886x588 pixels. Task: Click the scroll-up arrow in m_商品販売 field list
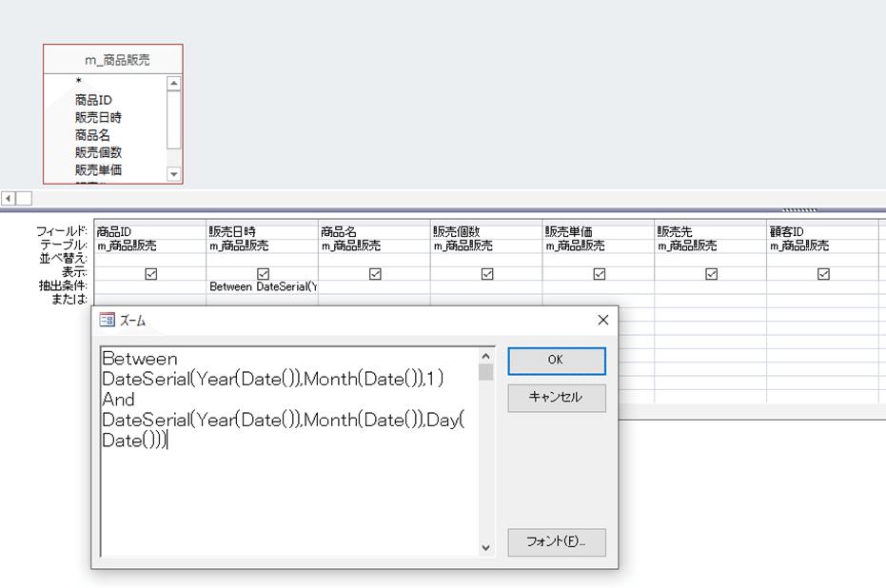coord(172,83)
